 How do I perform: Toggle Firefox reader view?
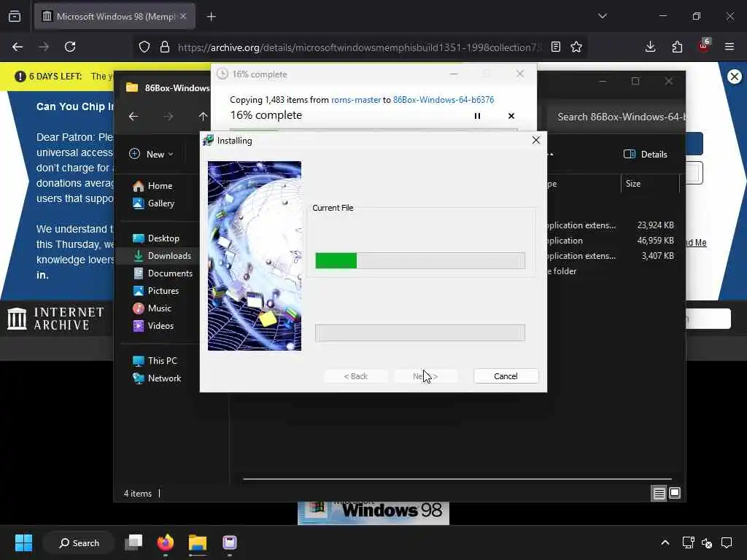(x=555, y=47)
